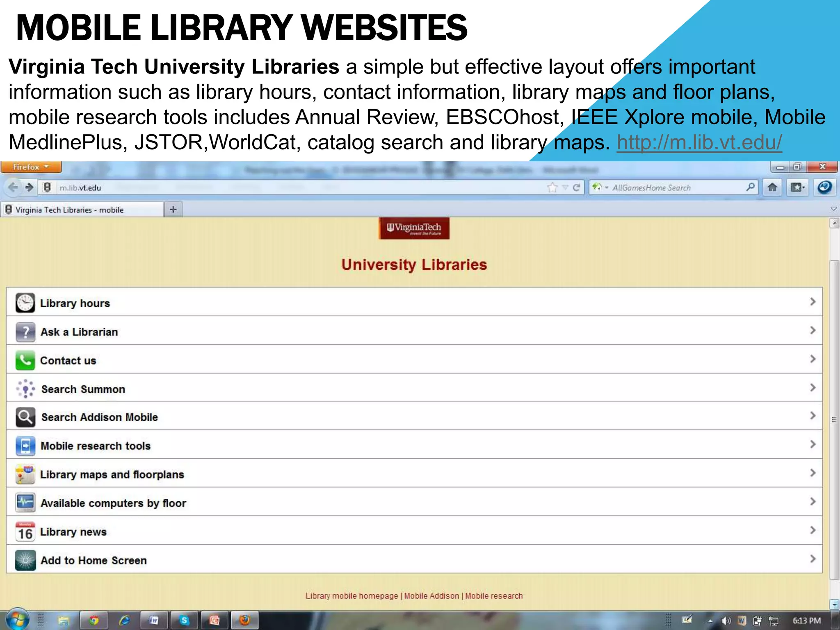
Task: Click the Library mobile homepage footer link
Action: point(352,596)
